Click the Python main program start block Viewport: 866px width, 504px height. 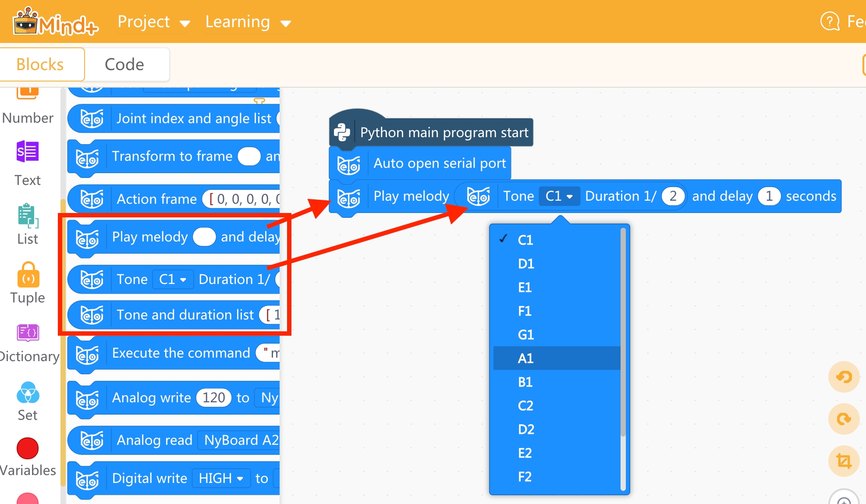click(x=444, y=132)
